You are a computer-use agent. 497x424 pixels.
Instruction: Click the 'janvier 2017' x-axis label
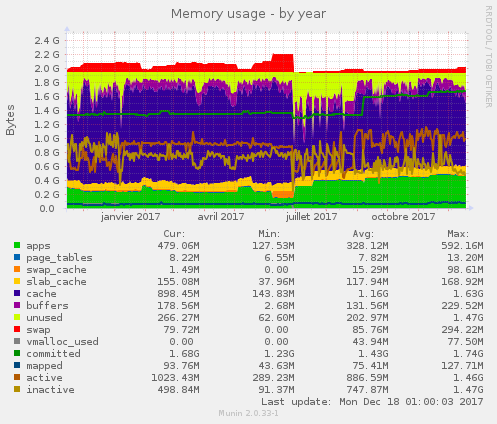pos(130,217)
